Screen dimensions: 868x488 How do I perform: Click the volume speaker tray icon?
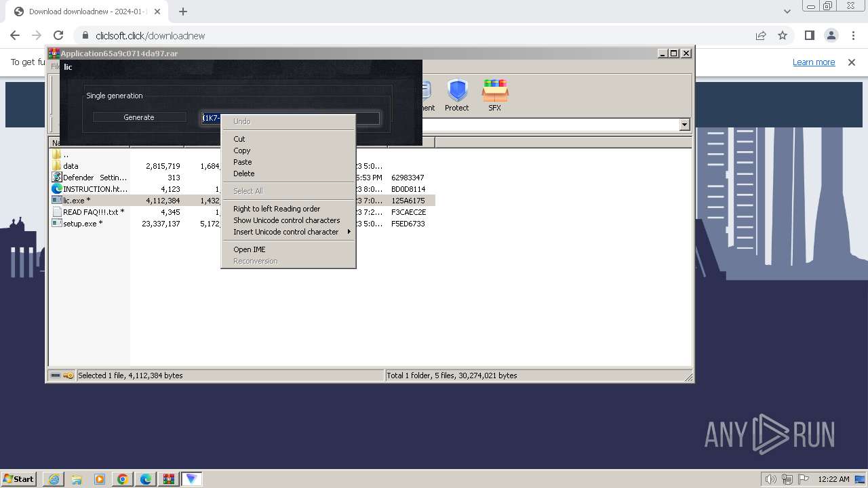click(770, 479)
